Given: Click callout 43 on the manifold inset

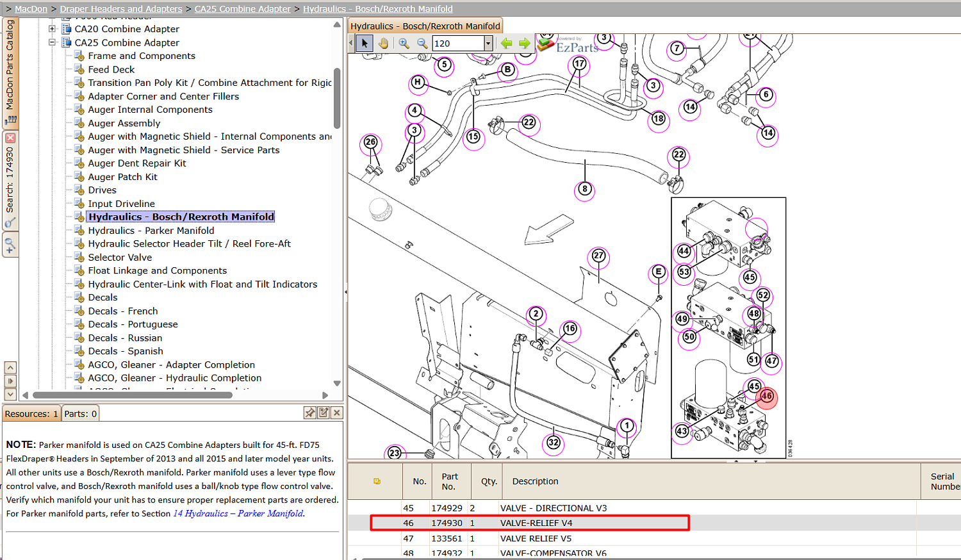Looking at the screenshot, I should 682,432.
